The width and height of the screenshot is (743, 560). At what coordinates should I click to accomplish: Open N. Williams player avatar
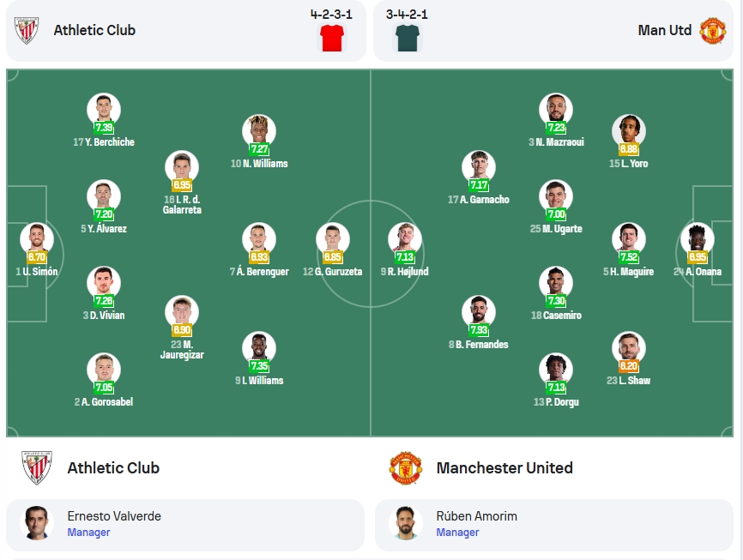[x=259, y=130]
